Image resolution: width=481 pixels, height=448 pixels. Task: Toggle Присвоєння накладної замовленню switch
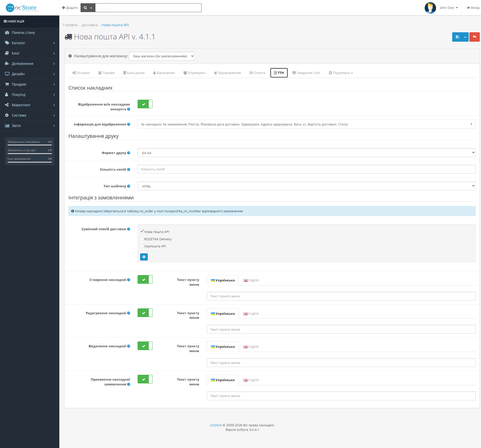tap(145, 379)
